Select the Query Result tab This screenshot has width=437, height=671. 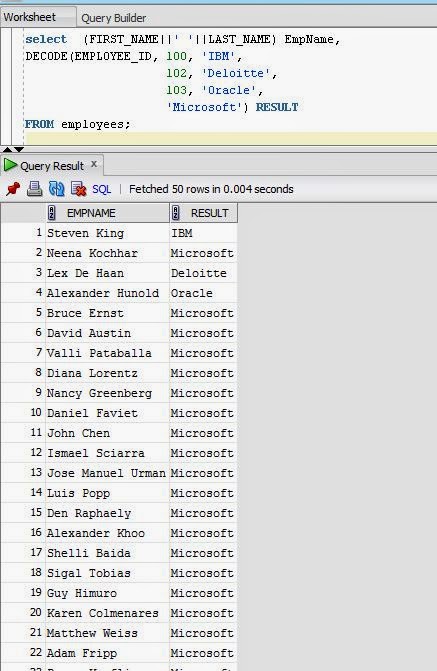(x=52, y=166)
